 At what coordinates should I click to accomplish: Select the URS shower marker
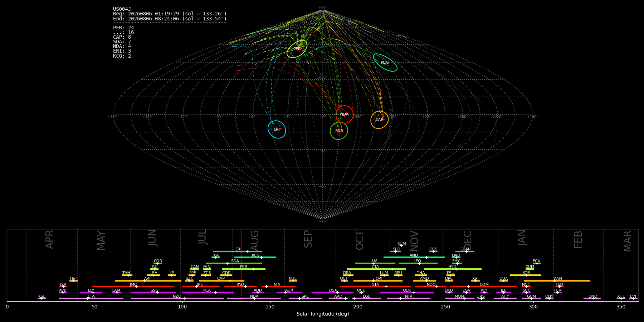[x=481, y=298]
